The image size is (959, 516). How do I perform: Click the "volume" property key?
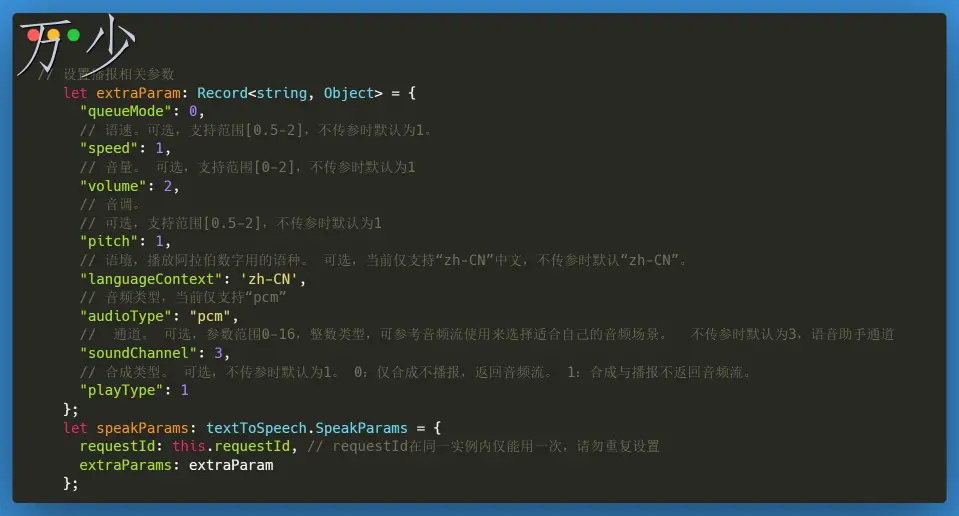[x=113, y=185]
